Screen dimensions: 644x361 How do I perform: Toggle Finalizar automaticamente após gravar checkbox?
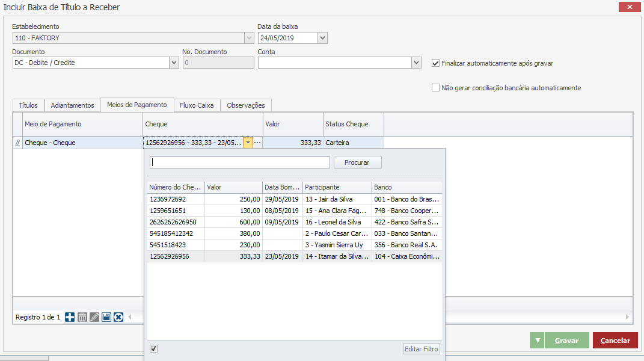[x=436, y=63]
